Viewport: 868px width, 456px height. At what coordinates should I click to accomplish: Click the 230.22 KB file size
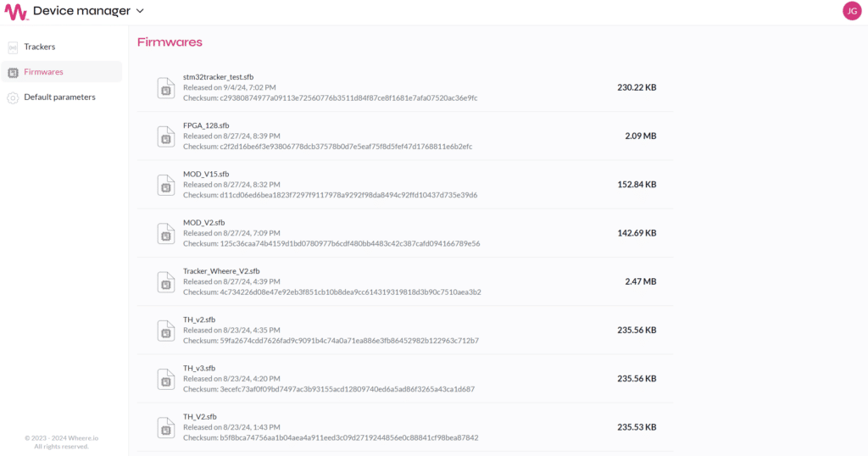637,87
